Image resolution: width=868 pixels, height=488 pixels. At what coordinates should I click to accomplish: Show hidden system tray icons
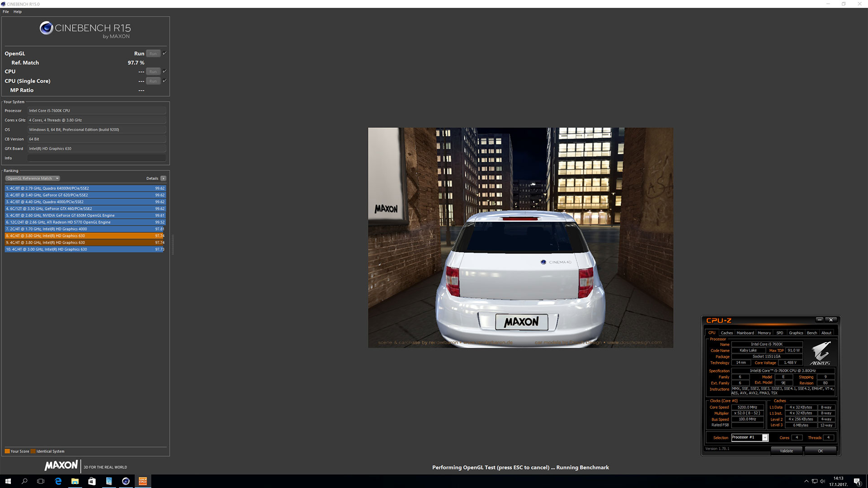coord(806,481)
